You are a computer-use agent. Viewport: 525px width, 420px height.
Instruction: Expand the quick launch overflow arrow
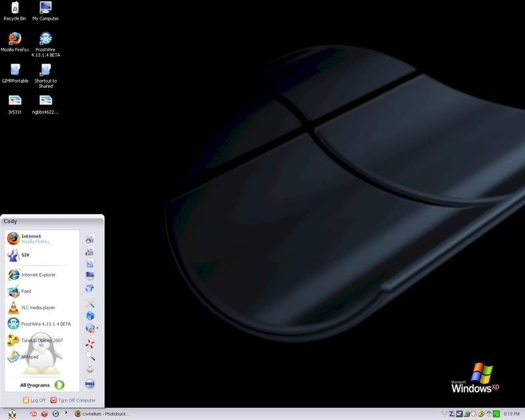coord(66,413)
